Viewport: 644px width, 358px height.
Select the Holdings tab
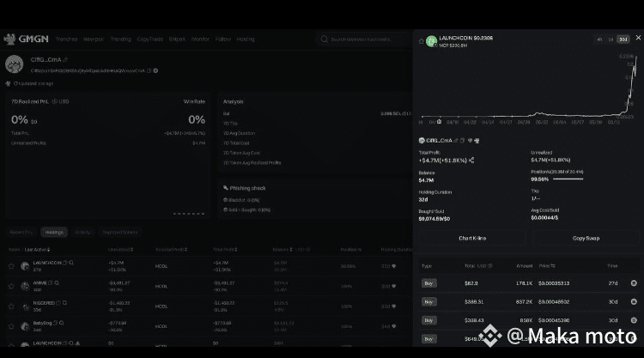point(54,232)
